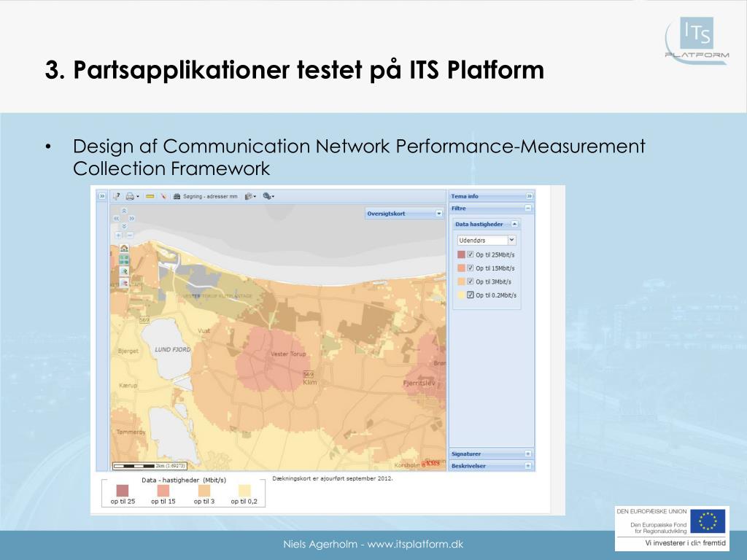Screen dimensions: 747x560
Task: Click the Vester Torup label on map
Action: point(288,354)
